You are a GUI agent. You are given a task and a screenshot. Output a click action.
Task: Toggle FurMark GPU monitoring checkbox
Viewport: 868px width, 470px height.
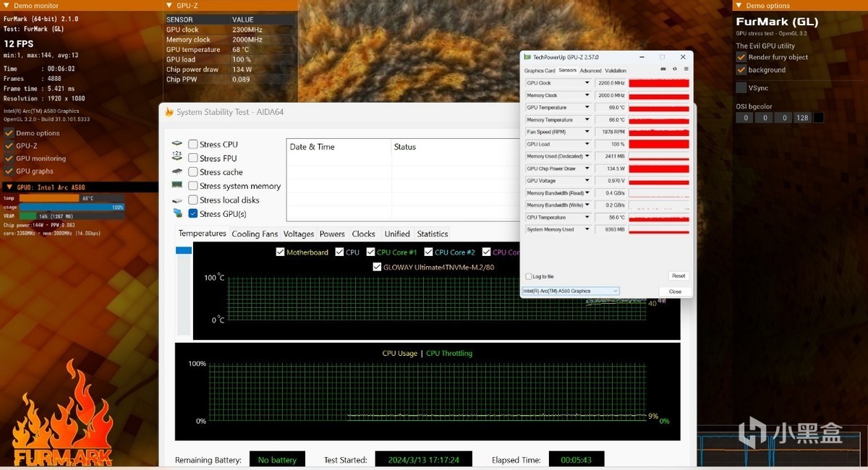[x=9, y=158]
